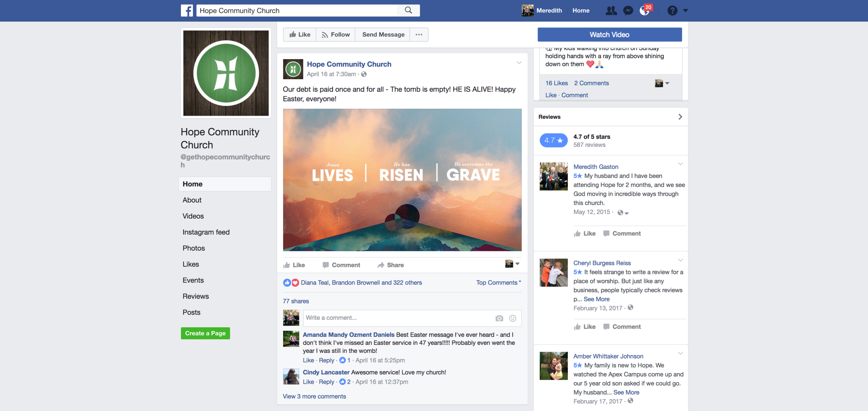
Task: Open the Easter Lives Risen Grave image
Action: 402,180
